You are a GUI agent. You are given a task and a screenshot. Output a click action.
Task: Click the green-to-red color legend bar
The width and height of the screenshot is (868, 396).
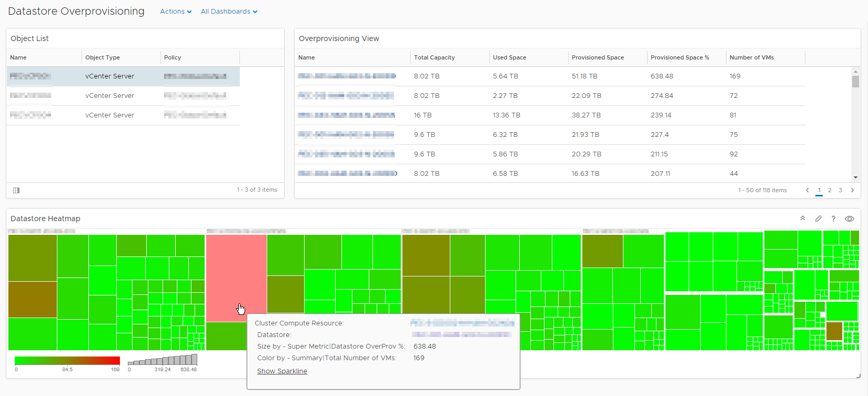[x=67, y=361]
